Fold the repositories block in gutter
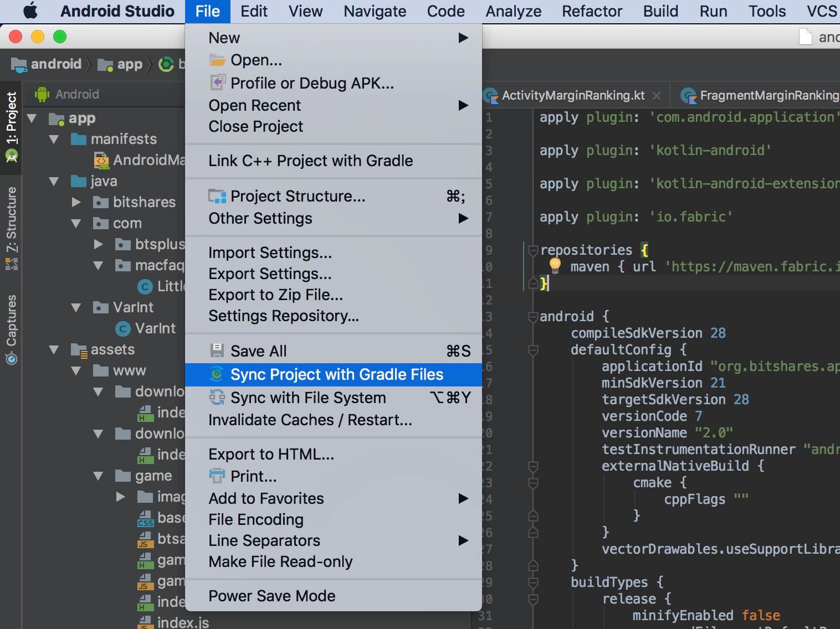 click(533, 250)
